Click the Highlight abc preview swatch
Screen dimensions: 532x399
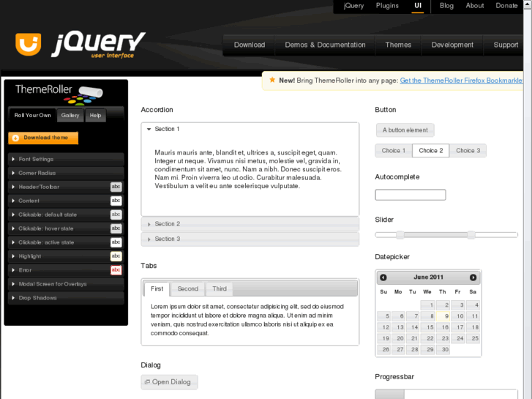click(x=116, y=256)
